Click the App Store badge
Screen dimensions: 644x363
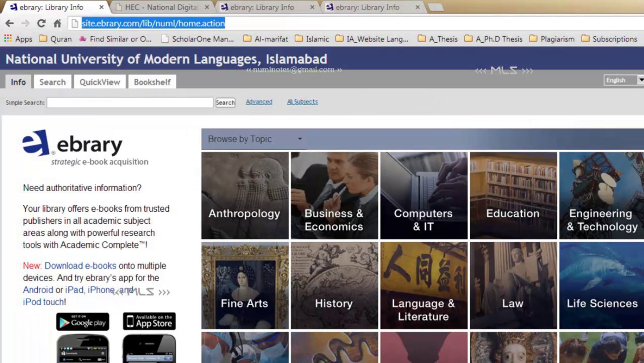coord(149,321)
